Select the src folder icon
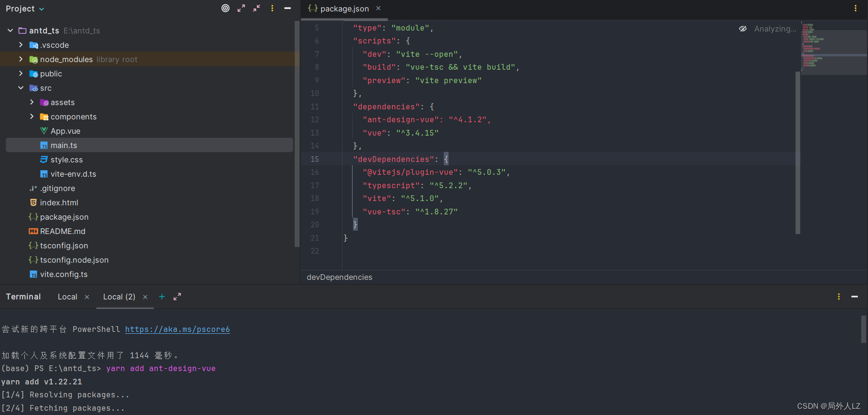 pos(33,88)
